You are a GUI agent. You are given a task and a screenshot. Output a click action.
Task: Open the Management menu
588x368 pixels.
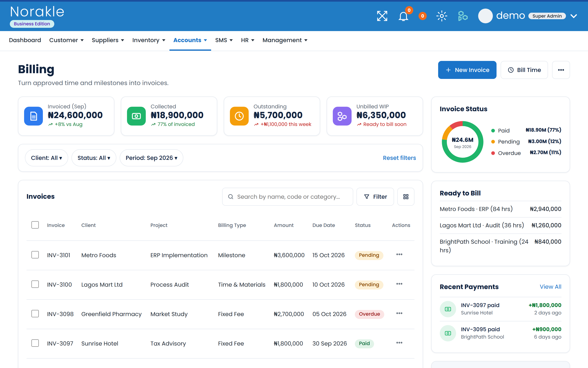click(x=285, y=40)
